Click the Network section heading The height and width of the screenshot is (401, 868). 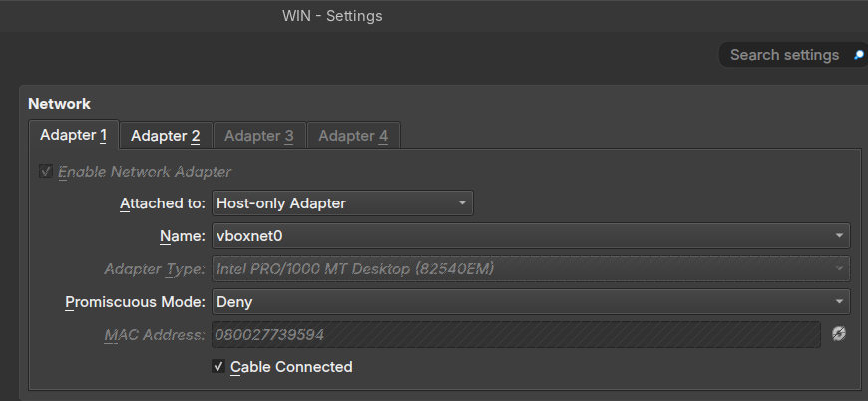[59, 104]
